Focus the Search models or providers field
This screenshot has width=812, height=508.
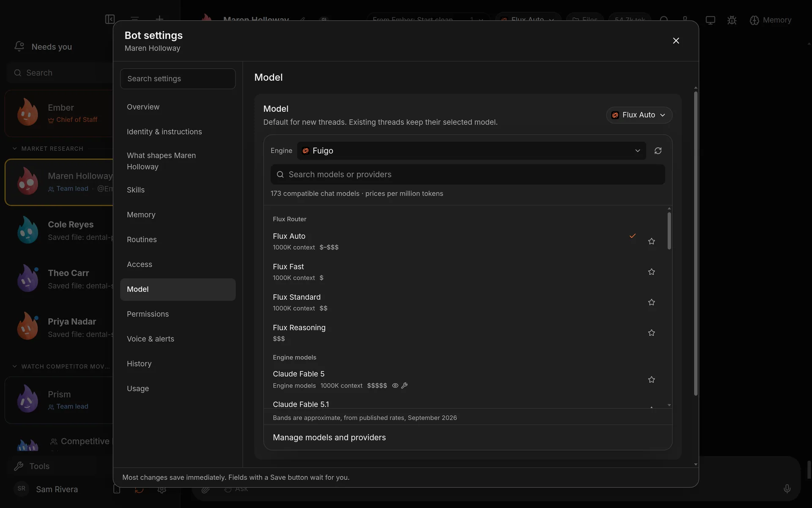pos(467,174)
